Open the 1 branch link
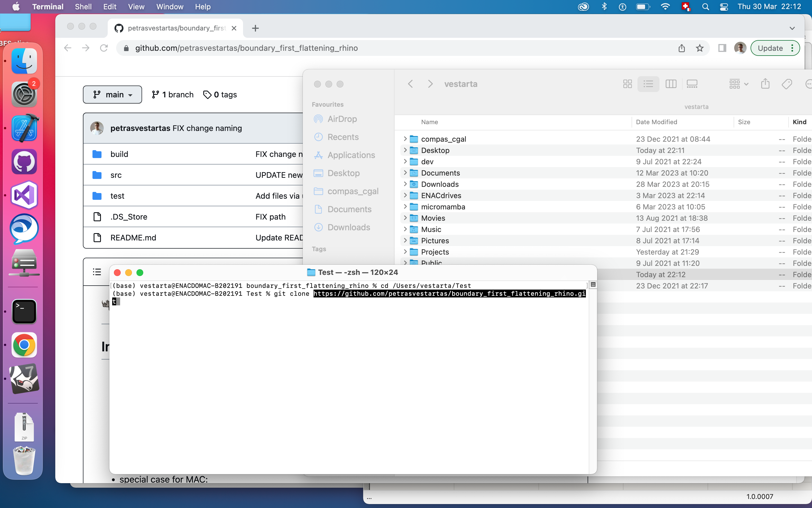The width and height of the screenshot is (812, 508). coord(173,95)
